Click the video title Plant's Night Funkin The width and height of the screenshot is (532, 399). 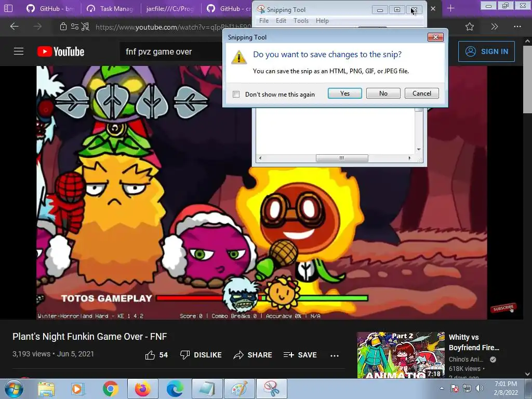[89, 337]
